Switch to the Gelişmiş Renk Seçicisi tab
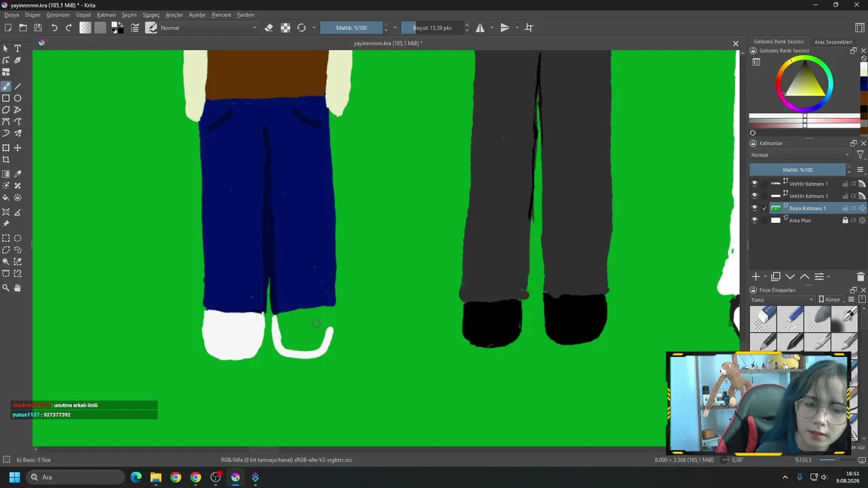 point(779,42)
